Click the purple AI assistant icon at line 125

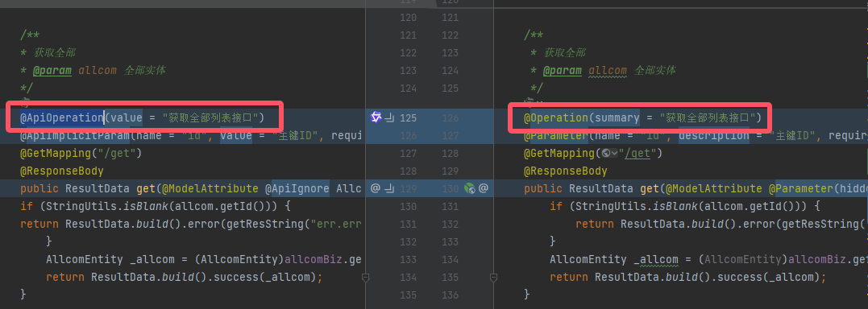[x=376, y=117]
